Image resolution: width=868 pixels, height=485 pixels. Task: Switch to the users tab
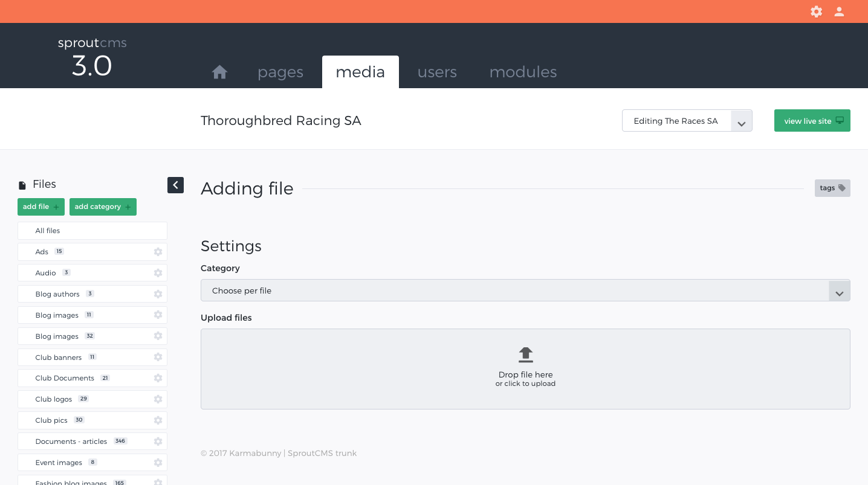coord(437,72)
